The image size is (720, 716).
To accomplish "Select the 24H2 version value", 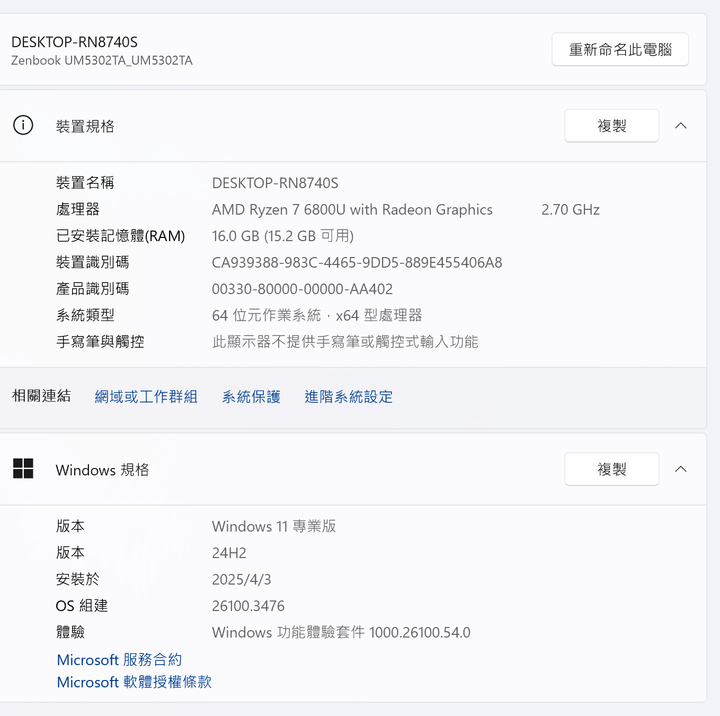I will point(229,553).
